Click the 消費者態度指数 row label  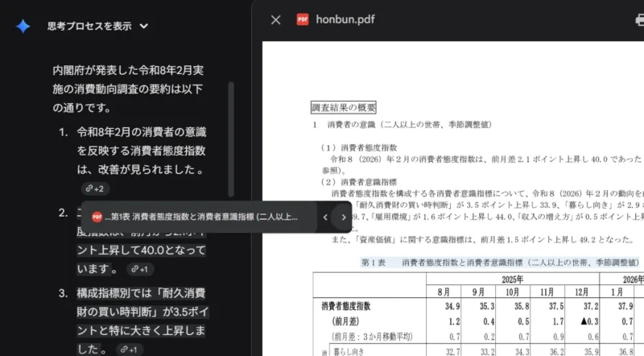point(346,306)
